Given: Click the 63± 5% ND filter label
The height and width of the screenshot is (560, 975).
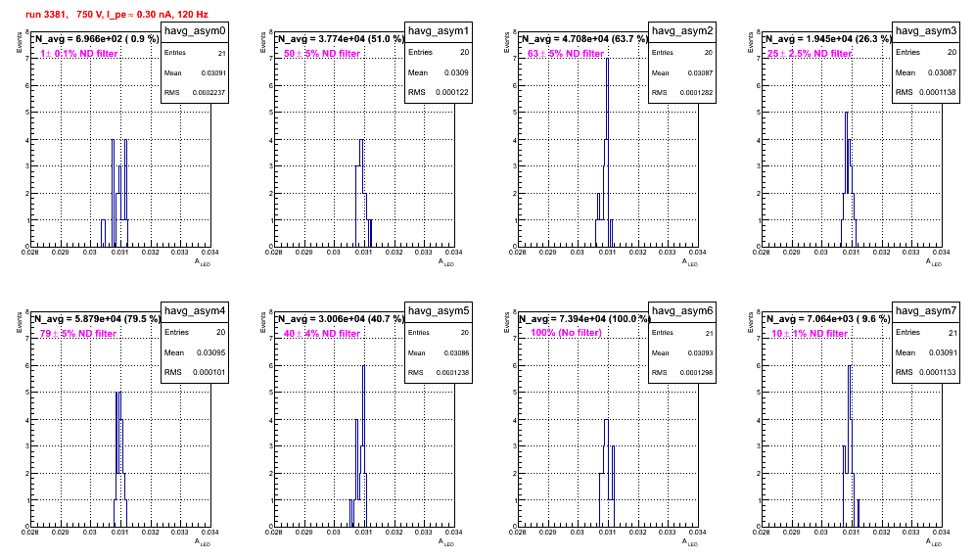Looking at the screenshot, I should [566, 54].
